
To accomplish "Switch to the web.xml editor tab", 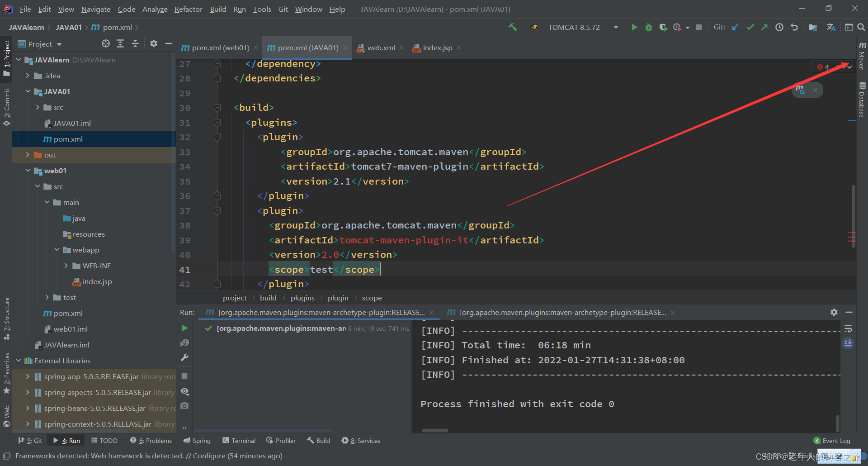I will pyautogui.click(x=380, y=48).
